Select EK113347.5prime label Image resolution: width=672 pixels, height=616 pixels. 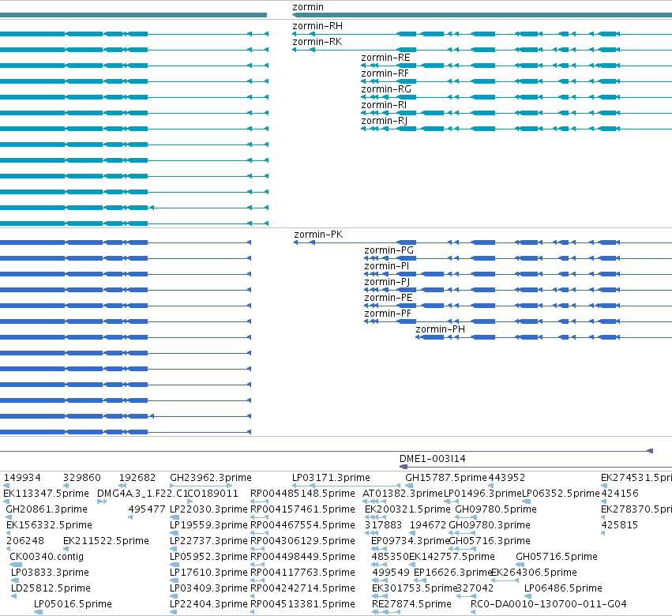pos(46,494)
